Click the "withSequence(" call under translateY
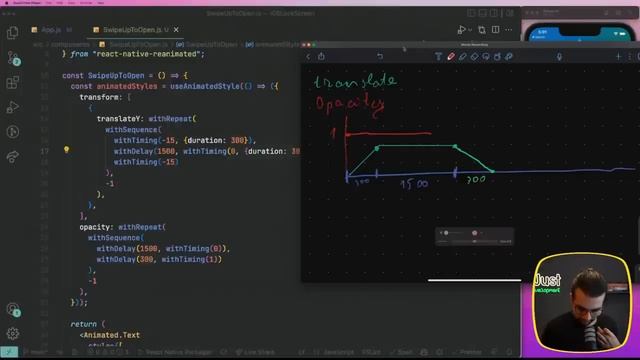The width and height of the screenshot is (640, 360). (x=133, y=129)
